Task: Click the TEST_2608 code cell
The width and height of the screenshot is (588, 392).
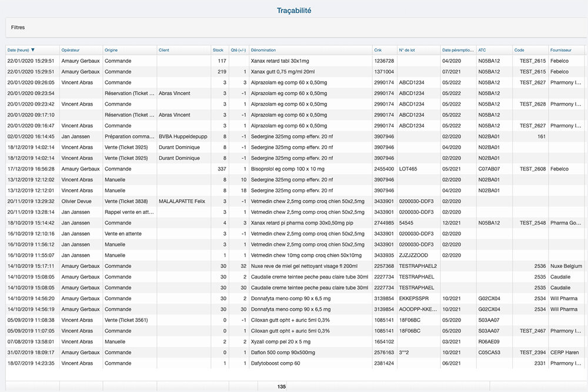Action: coord(533,169)
